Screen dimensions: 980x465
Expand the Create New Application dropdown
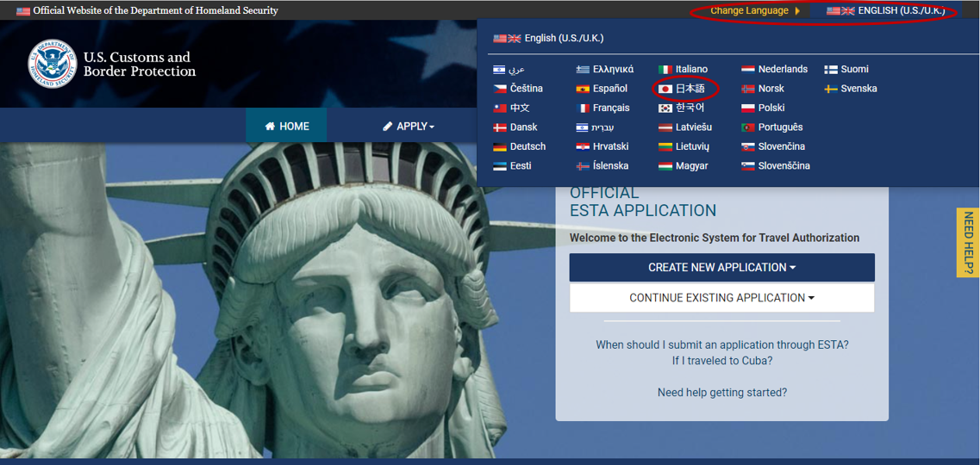tap(721, 268)
